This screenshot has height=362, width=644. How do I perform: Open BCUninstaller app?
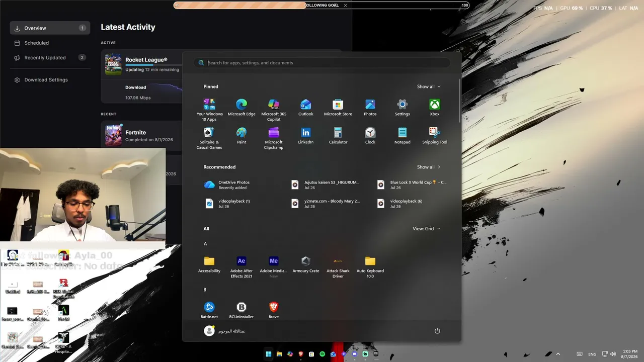[242, 310]
